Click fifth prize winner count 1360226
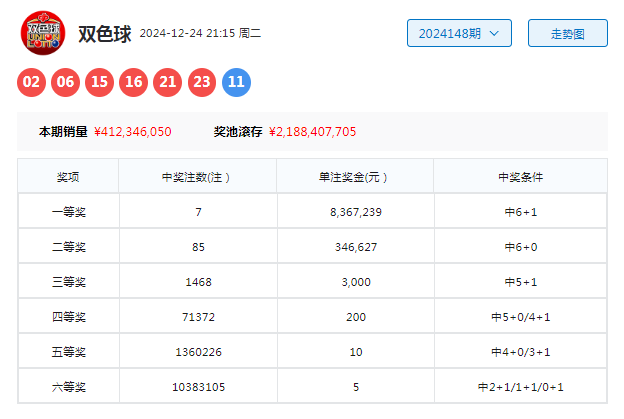624x419 pixels. 198,352
